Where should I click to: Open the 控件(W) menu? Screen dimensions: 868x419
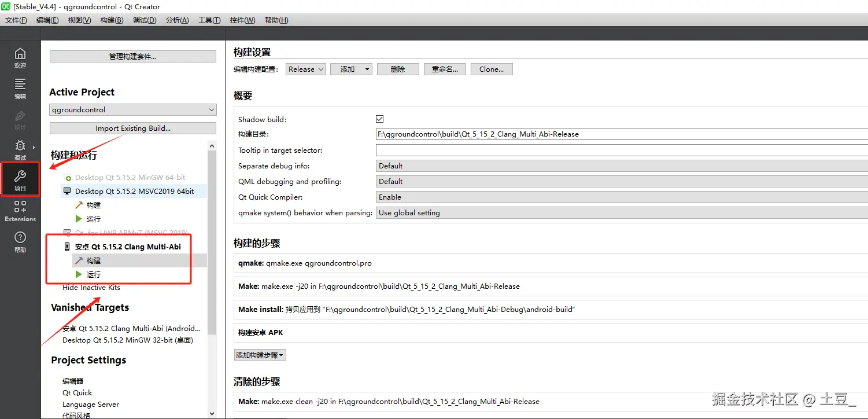pyautogui.click(x=242, y=20)
